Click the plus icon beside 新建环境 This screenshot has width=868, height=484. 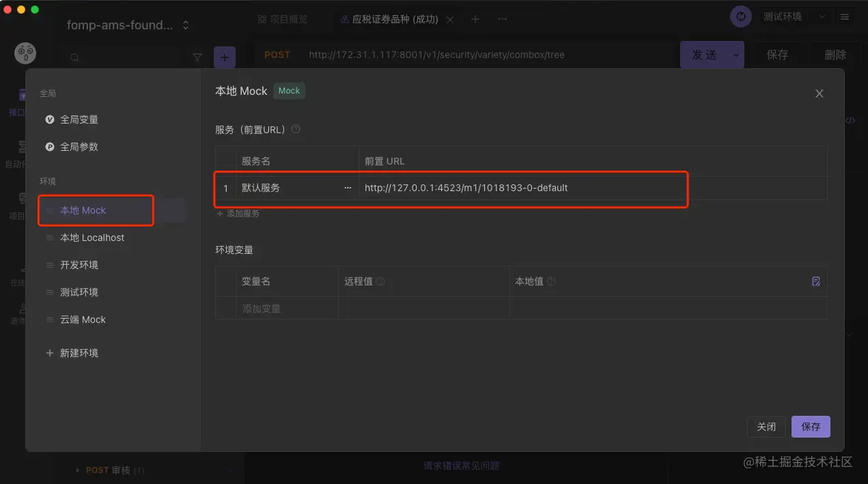pos(49,353)
